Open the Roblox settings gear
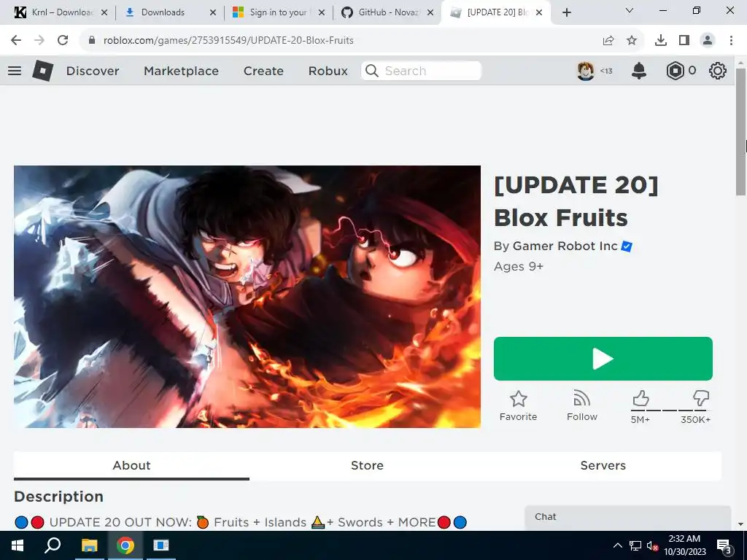This screenshot has height=560, width=747. tap(718, 71)
